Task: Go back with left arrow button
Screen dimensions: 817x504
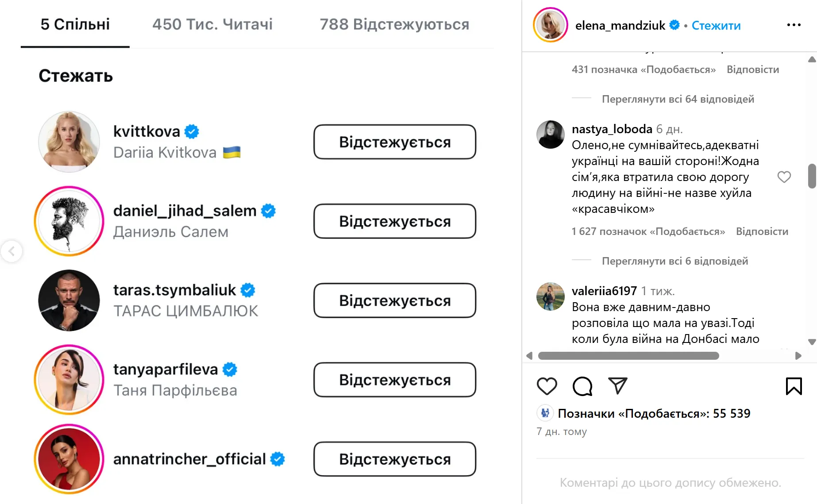Action: [x=12, y=251]
